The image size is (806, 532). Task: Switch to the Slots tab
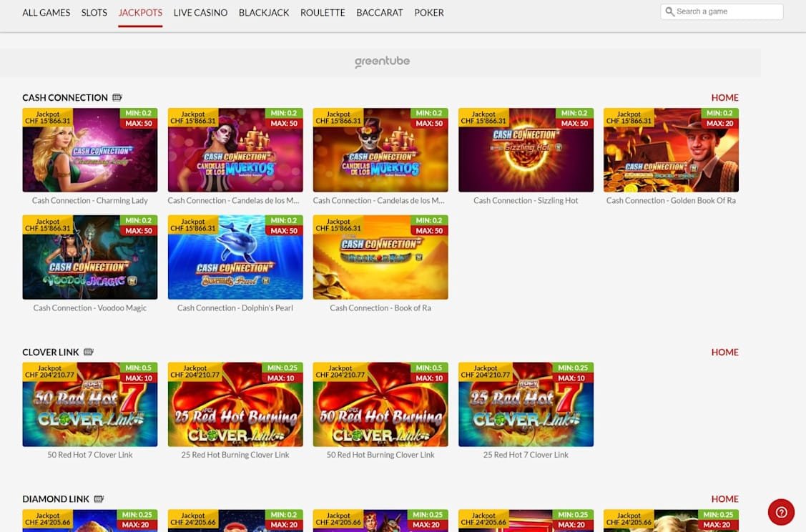coord(94,12)
